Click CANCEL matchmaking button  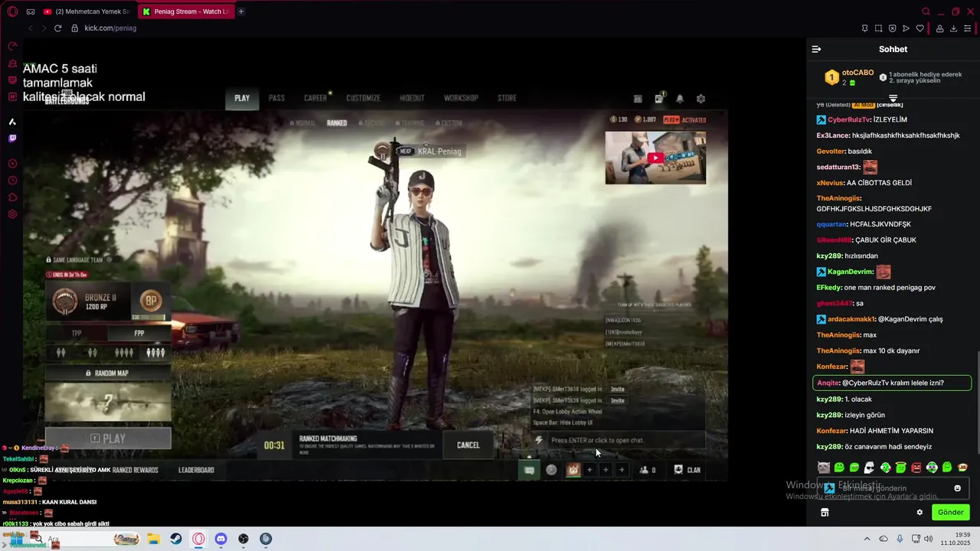click(468, 445)
